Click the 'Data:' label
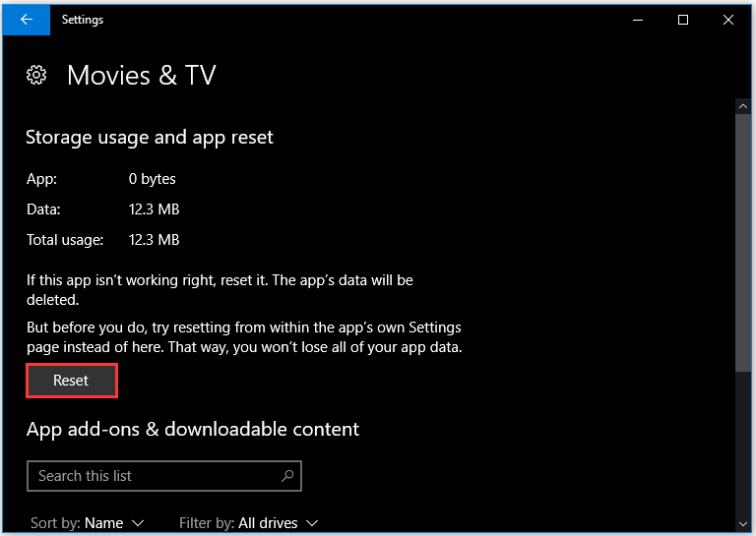Viewport: 756px width, 536px height. point(43,209)
